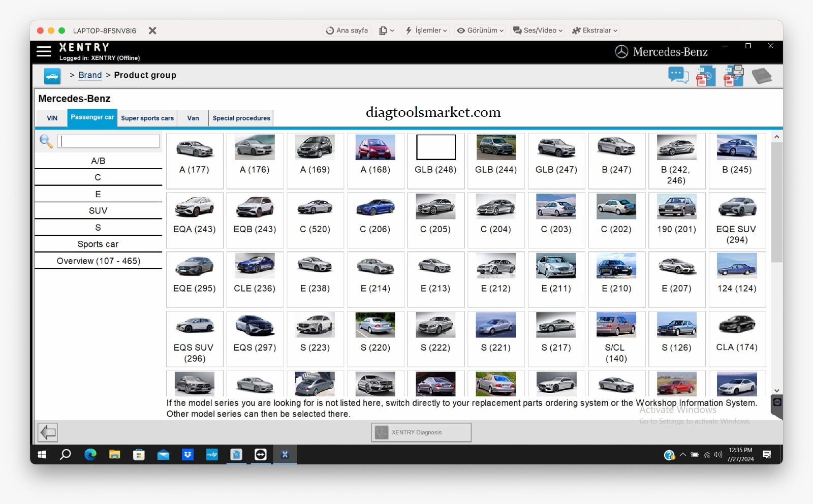Image resolution: width=813 pixels, height=504 pixels.
Task: Click the magnifier search icon beside the search box
Action: point(46,141)
